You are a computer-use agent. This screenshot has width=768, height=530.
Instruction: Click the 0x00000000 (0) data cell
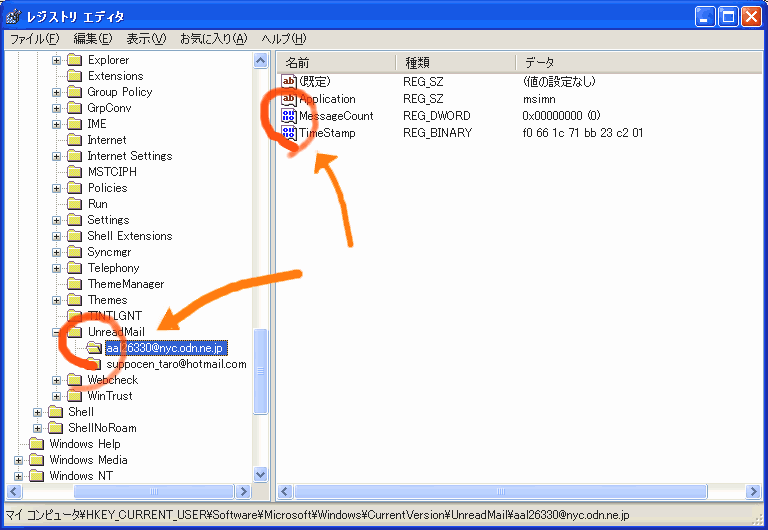pos(561,116)
